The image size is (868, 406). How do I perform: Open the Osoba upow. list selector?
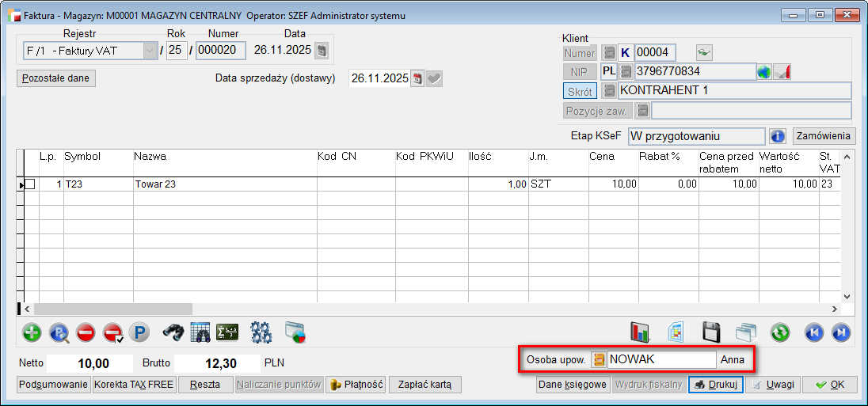[x=600, y=359]
